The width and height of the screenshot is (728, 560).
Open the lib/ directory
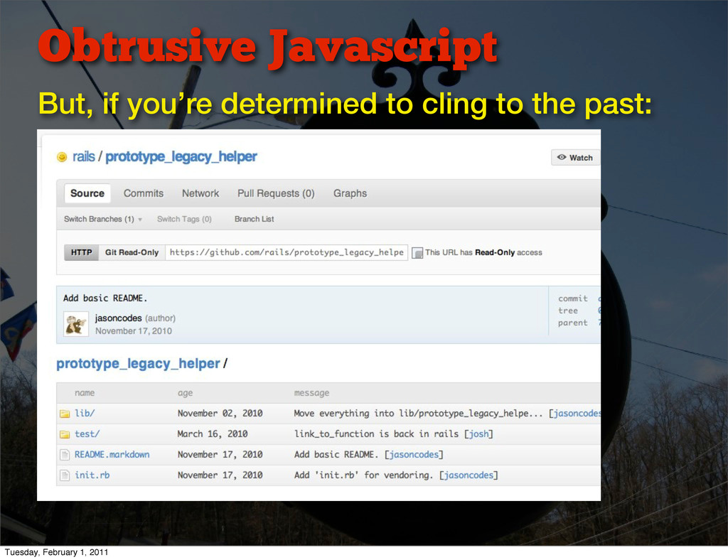(85, 414)
